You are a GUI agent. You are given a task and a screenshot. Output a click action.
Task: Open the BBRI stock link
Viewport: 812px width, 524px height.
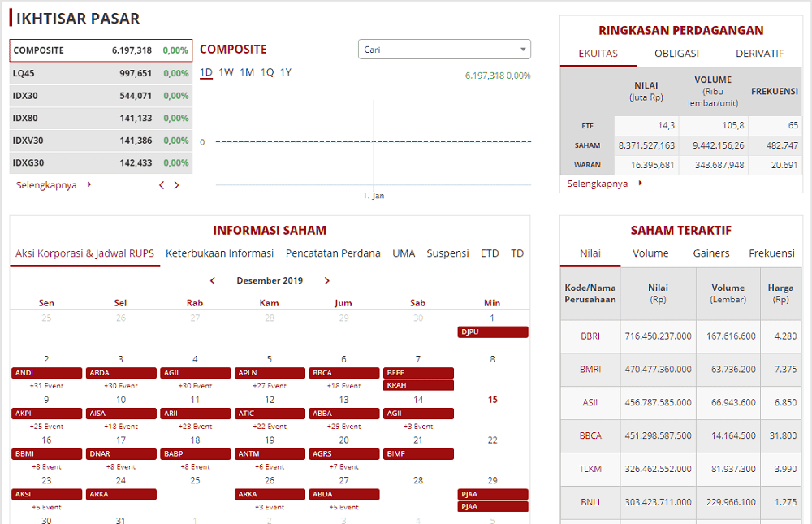point(590,336)
